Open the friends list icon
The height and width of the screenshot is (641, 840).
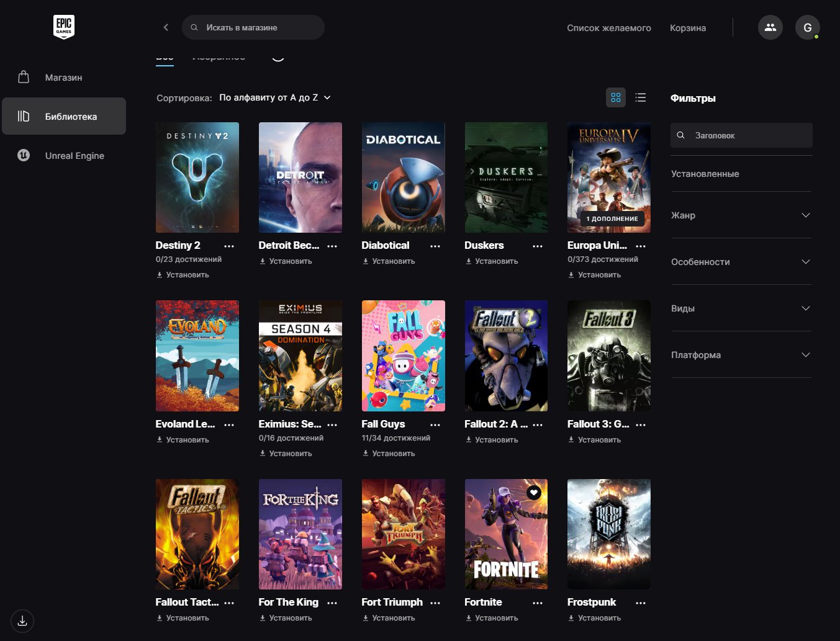pos(770,27)
